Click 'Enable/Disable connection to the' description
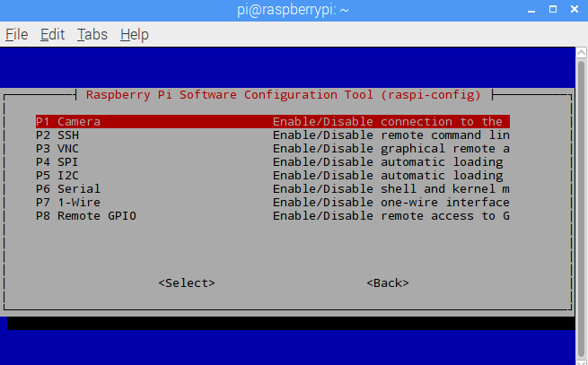The width and height of the screenshot is (588, 365). pos(388,121)
